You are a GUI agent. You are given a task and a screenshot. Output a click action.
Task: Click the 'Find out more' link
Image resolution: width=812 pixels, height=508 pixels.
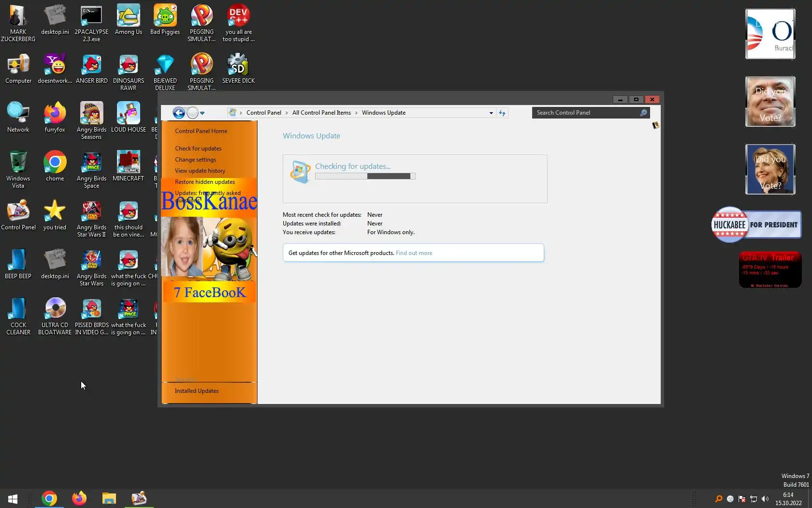[x=414, y=253]
